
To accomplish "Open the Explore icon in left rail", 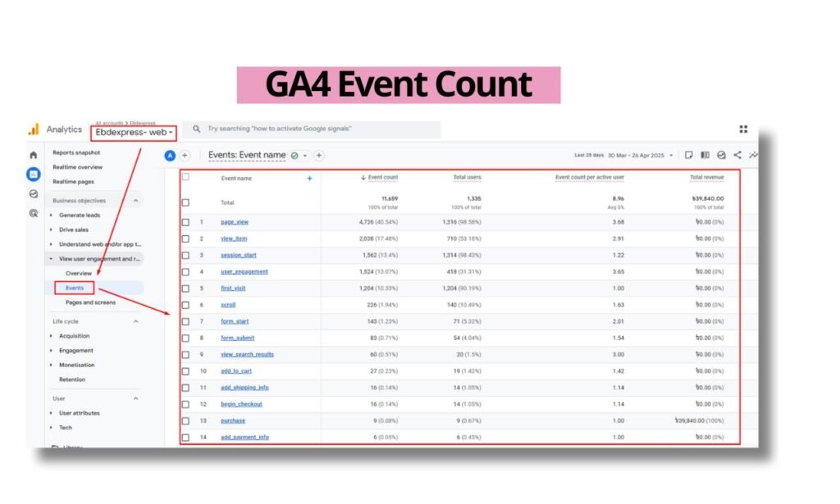I will pyautogui.click(x=34, y=194).
